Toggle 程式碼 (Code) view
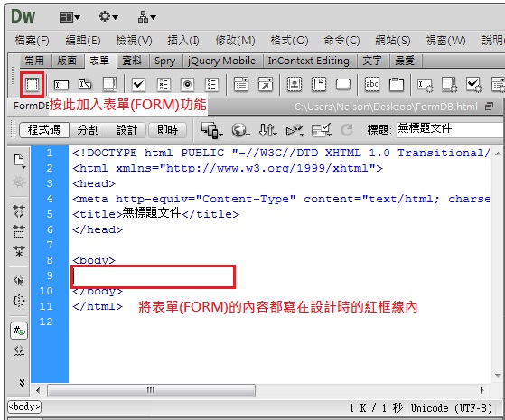Viewport: 505px width, 420px height. pyautogui.click(x=44, y=130)
